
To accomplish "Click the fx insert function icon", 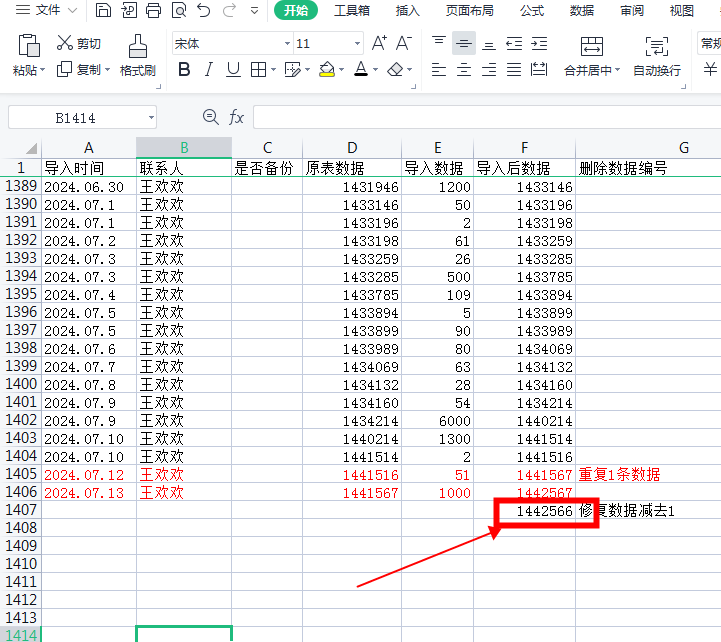I will pyautogui.click(x=236, y=117).
